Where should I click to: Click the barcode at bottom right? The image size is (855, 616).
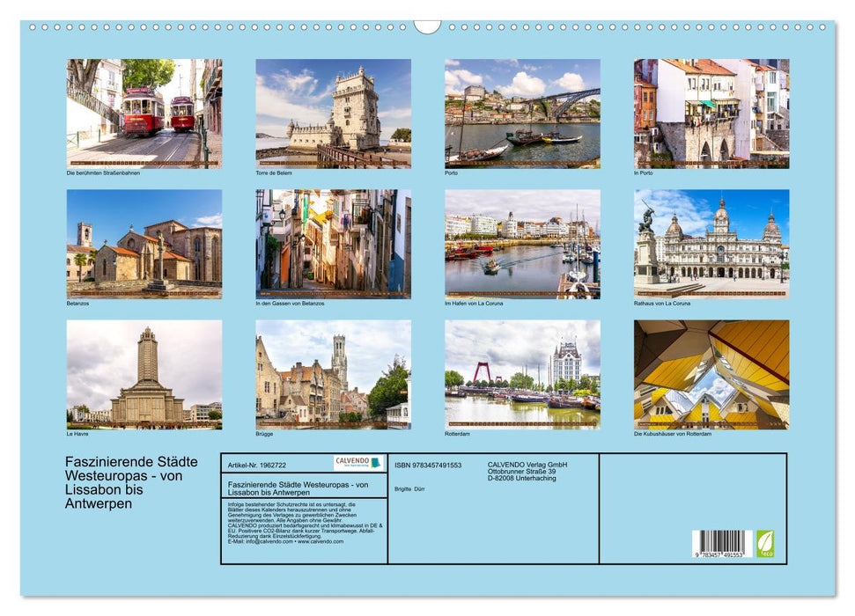tap(721, 545)
